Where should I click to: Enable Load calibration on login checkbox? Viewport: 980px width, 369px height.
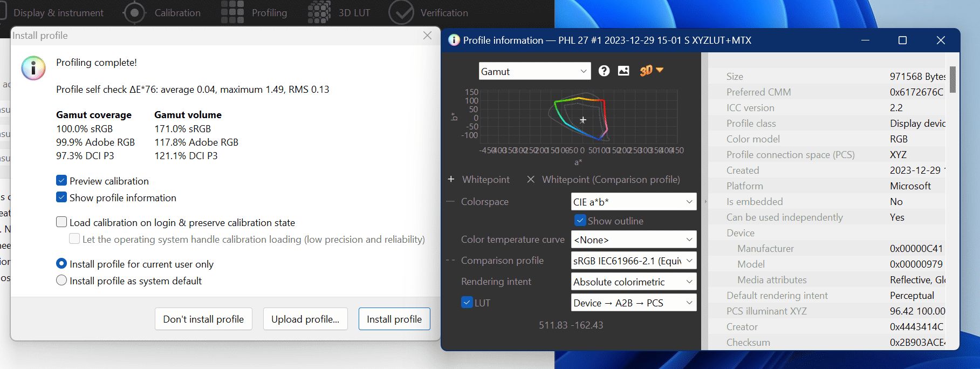pos(61,222)
